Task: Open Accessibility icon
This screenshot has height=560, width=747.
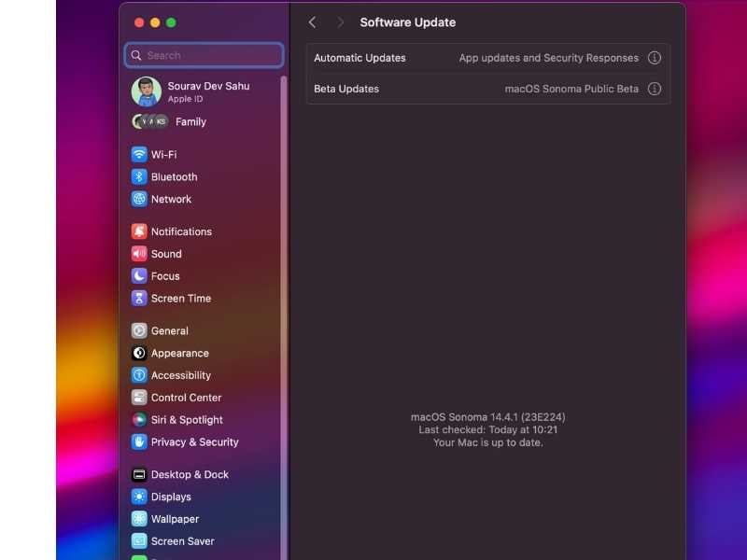Action: (139, 375)
